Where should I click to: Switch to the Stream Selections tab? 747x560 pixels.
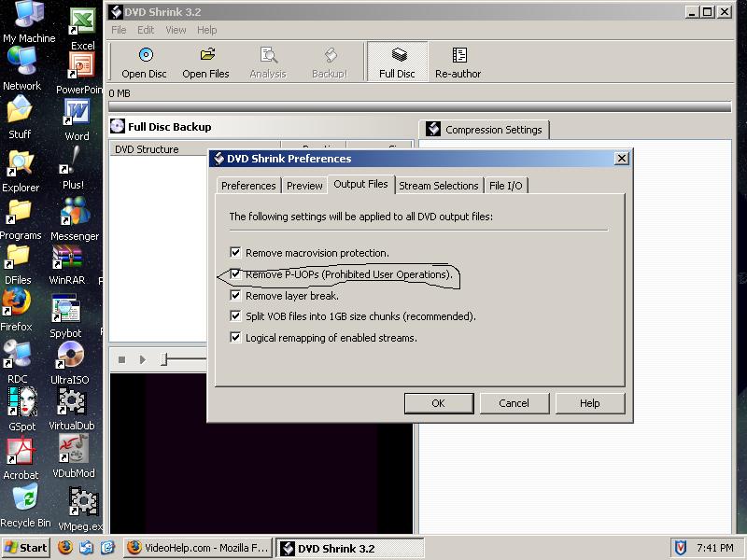(439, 186)
